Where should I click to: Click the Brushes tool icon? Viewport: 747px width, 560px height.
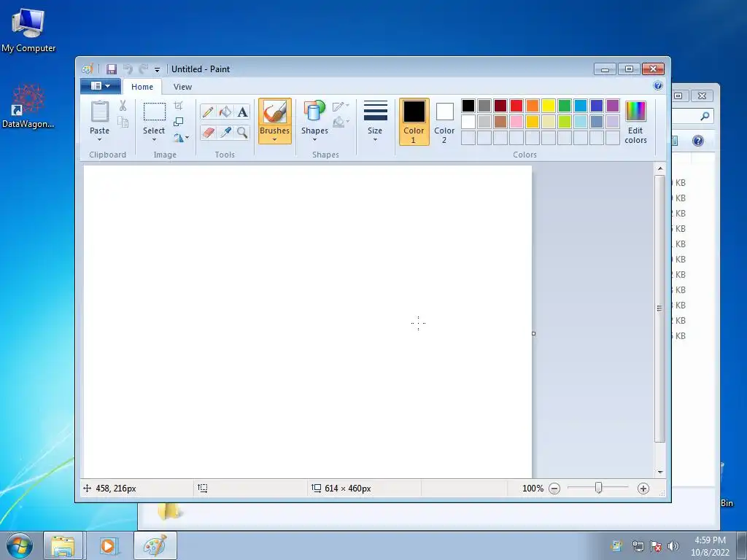pyautogui.click(x=275, y=112)
